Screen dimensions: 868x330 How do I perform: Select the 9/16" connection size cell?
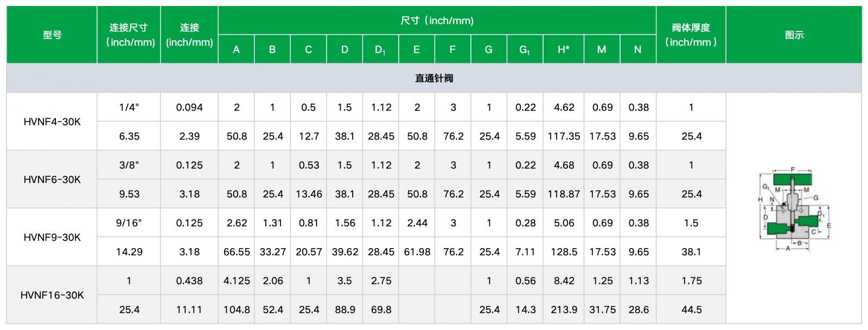coord(129,223)
